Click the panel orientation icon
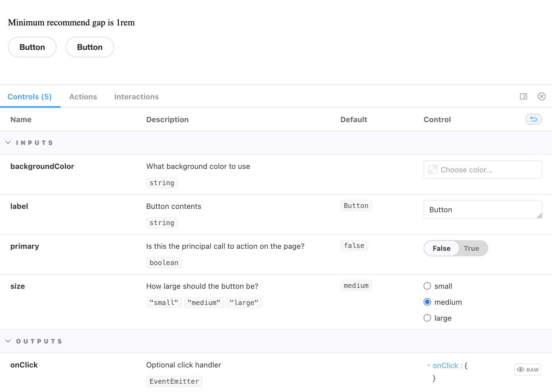The image size is (552, 392). 523,96
